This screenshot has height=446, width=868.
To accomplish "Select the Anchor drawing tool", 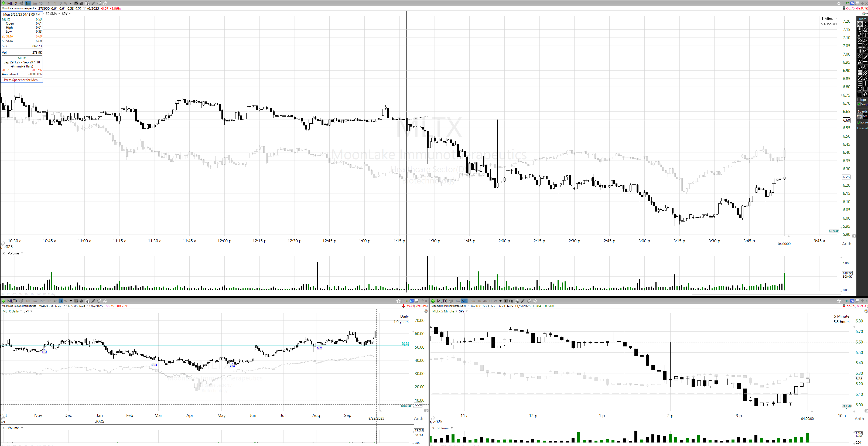I will [x=865, y=51].
